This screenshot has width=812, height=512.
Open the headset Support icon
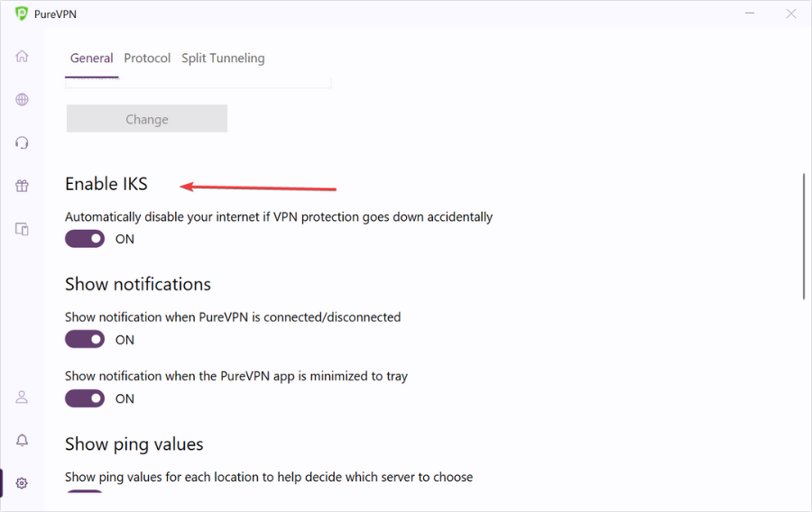point(22,142)
